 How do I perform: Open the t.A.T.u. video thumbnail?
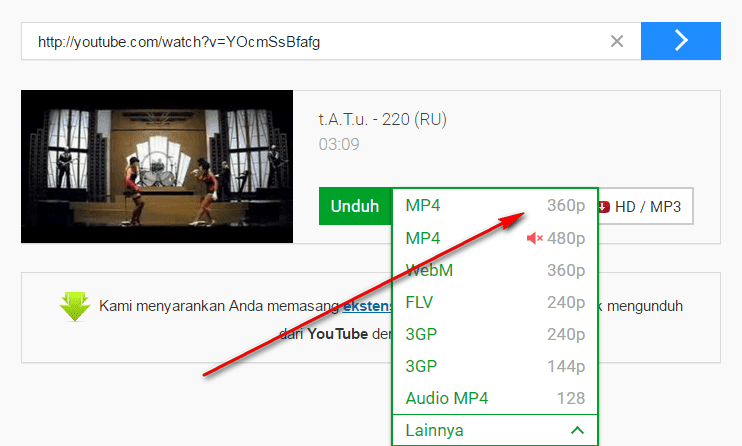(157, 167)
